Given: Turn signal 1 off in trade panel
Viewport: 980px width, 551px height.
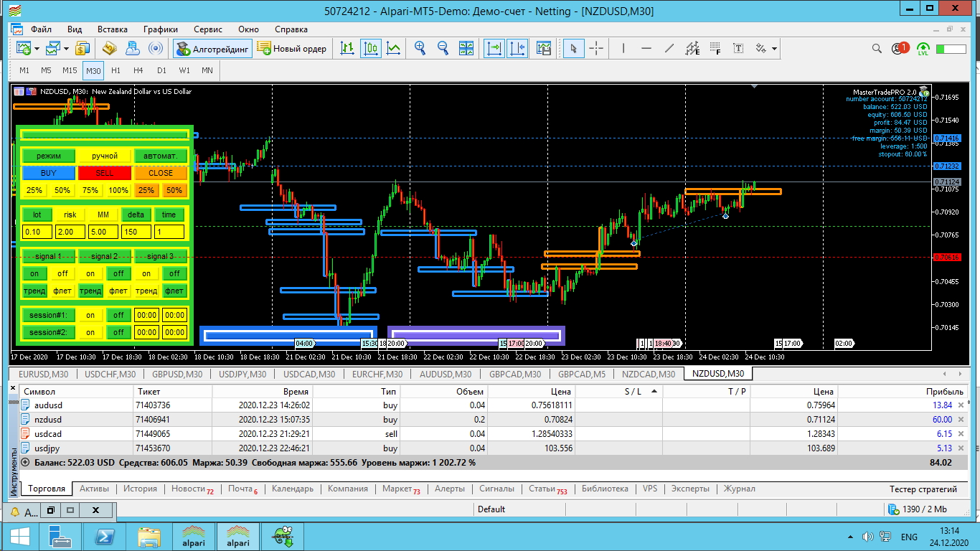Looking at the screenshot, I should point(62,273).
